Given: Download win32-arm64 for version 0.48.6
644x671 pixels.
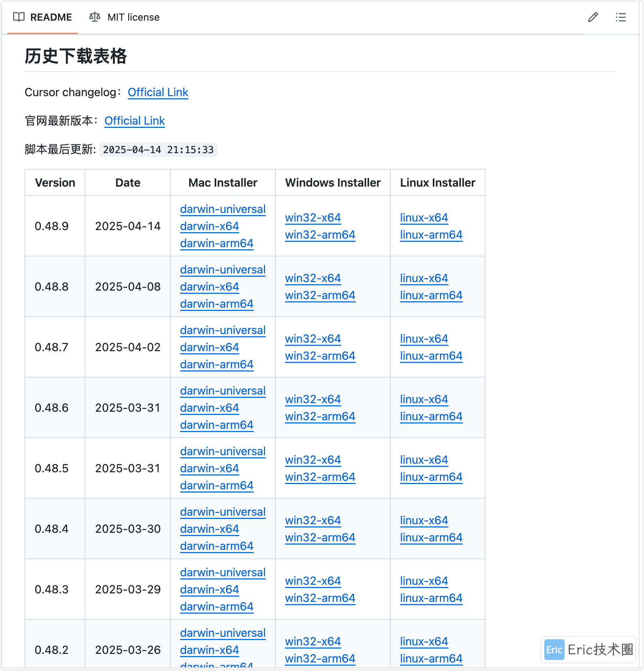Looking at the screenshot, I should pos(320,416).
